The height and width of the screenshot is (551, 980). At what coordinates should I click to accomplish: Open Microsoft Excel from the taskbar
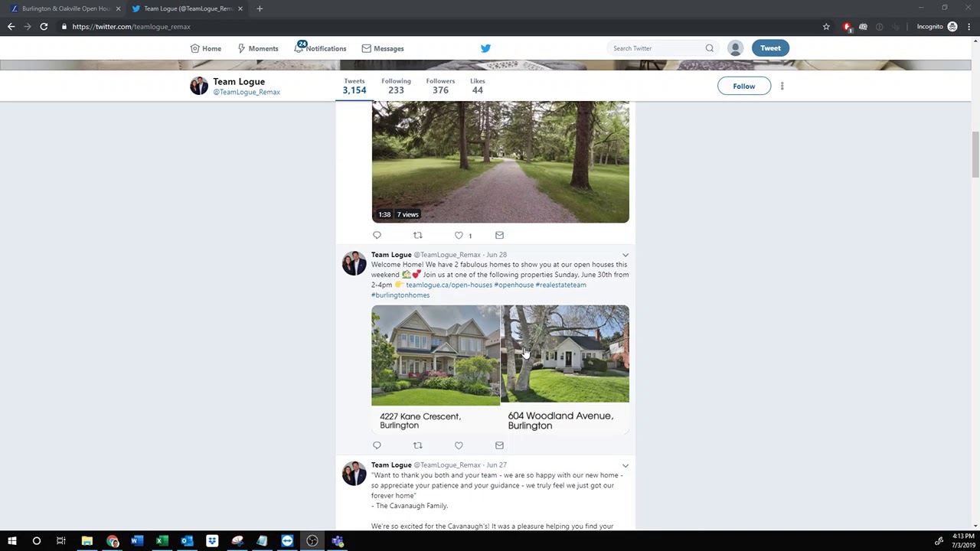162,541
